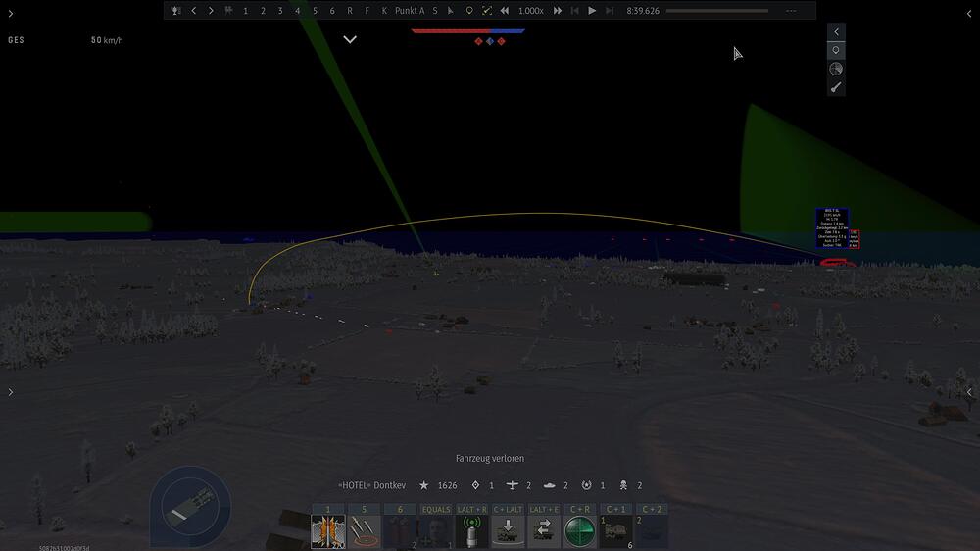Image resolution: width=980 pixels, height=551 pixels.
Task: Toggle the LALT+R radar transmitter icon
Action: (472, 531)
